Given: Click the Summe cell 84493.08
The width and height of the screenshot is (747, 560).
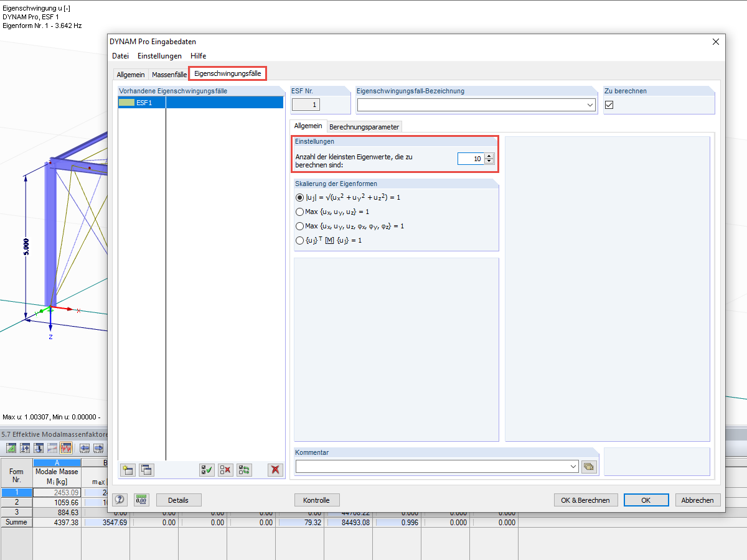Looking at the screenshot, I should [348, 523].
